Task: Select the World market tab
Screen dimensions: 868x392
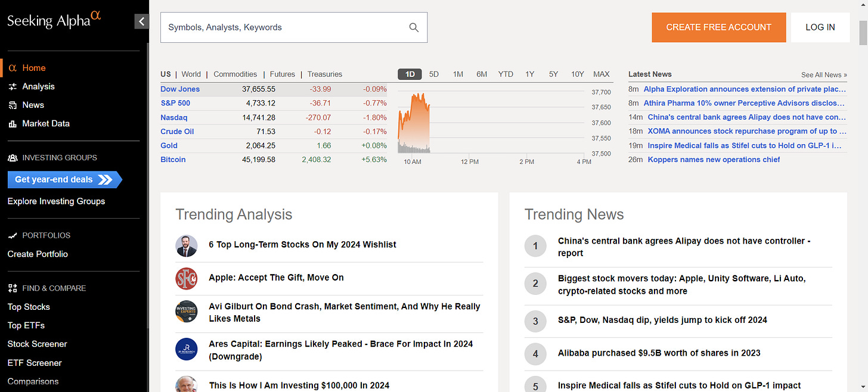Action: tap(191, 74)
